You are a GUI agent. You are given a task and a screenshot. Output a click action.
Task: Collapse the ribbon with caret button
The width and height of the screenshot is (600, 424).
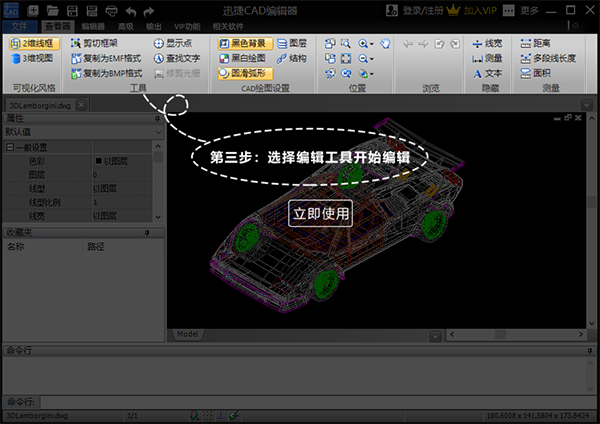pyautogui.click(x=576, y=26)
